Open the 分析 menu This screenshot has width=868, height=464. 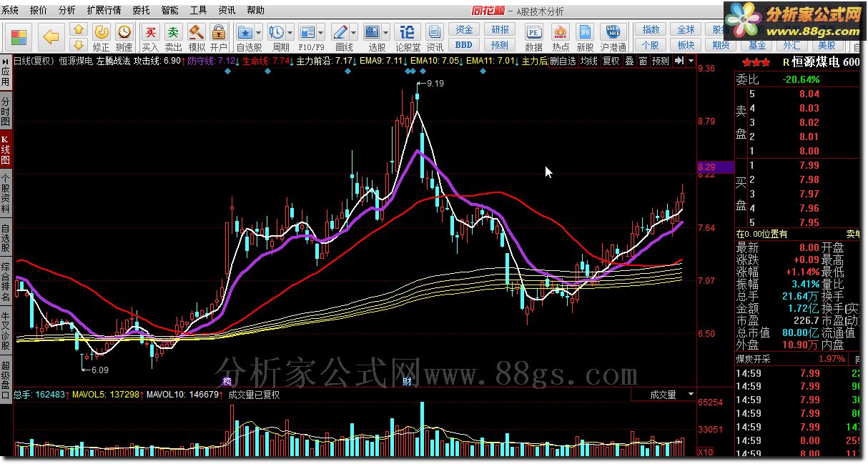point(66,11)
